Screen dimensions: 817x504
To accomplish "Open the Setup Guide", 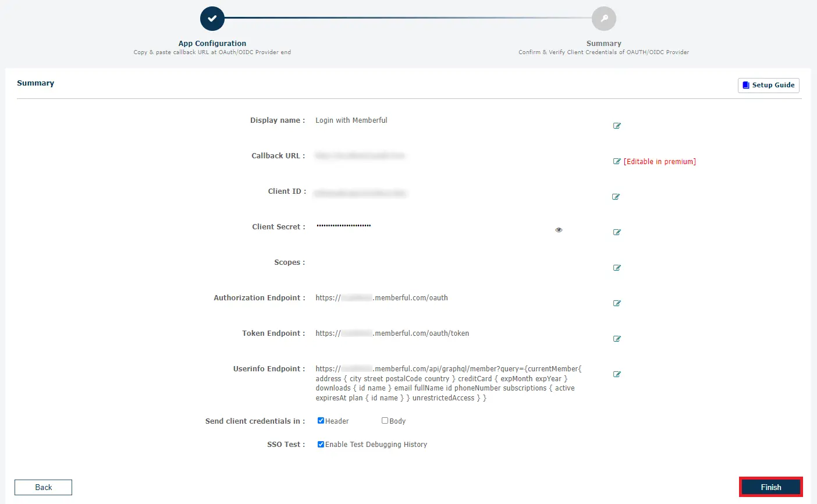I will pyautogui.click(x=768, y=85).
